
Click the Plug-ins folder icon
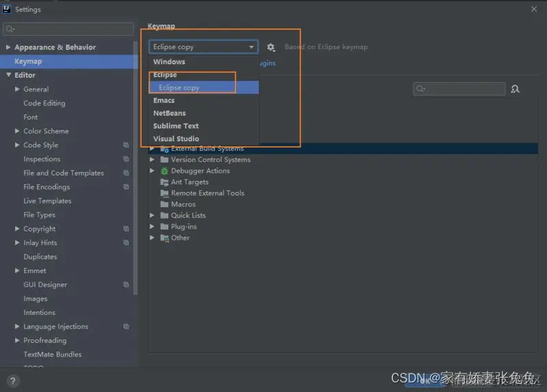click(164, 227)
